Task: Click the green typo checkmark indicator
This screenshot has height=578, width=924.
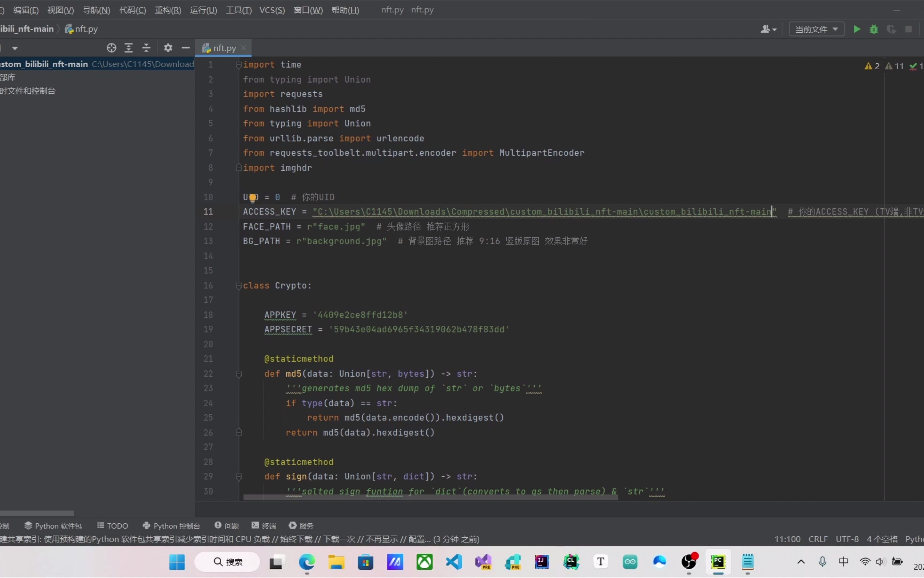Action: pyautogui.click(x=916, y=66)
